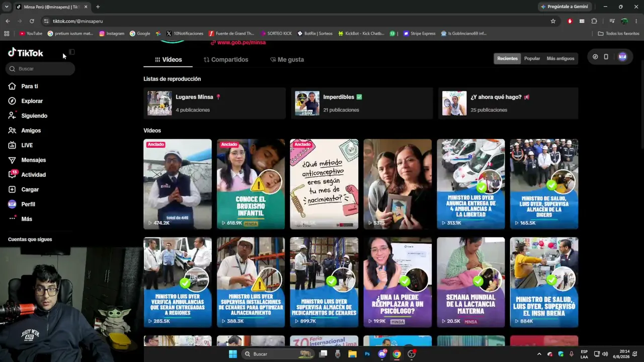
Task: Open Photoshop from the taskbar
Action: click(367, 354)
